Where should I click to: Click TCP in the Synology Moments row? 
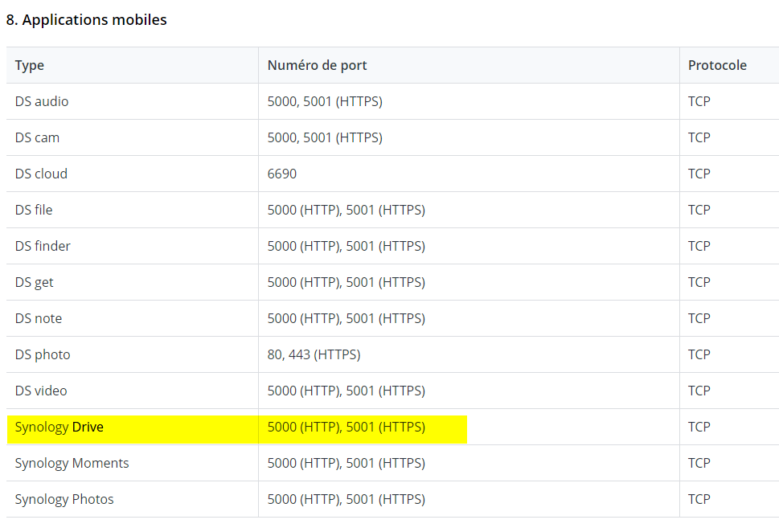pos(699,464)
